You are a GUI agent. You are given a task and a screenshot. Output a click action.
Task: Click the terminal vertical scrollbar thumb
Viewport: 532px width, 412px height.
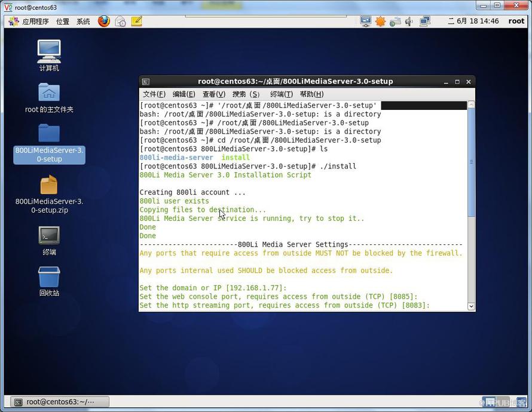[471, 162]
